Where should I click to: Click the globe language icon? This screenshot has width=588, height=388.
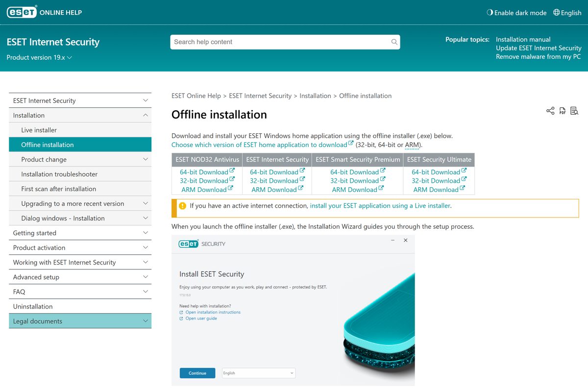[x=556, y=13]
